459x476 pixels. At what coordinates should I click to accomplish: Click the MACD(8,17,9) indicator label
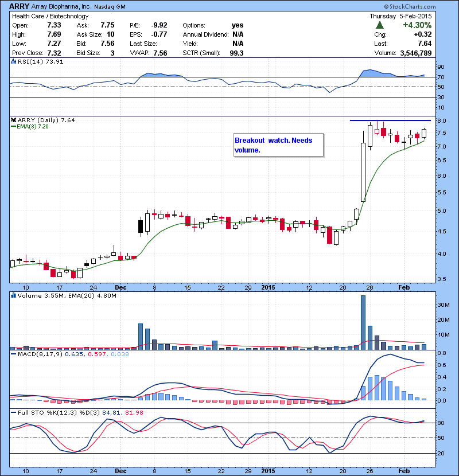point(40,354)
